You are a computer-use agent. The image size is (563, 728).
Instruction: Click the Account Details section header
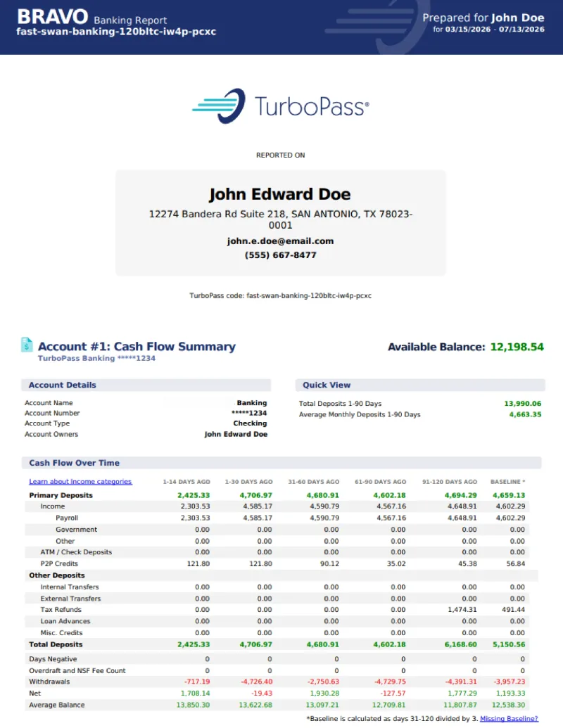click(146, 385)
